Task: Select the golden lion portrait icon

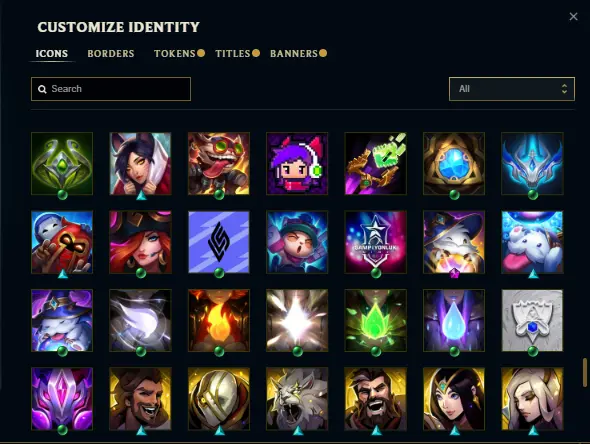Action: [x=297, y=399]
